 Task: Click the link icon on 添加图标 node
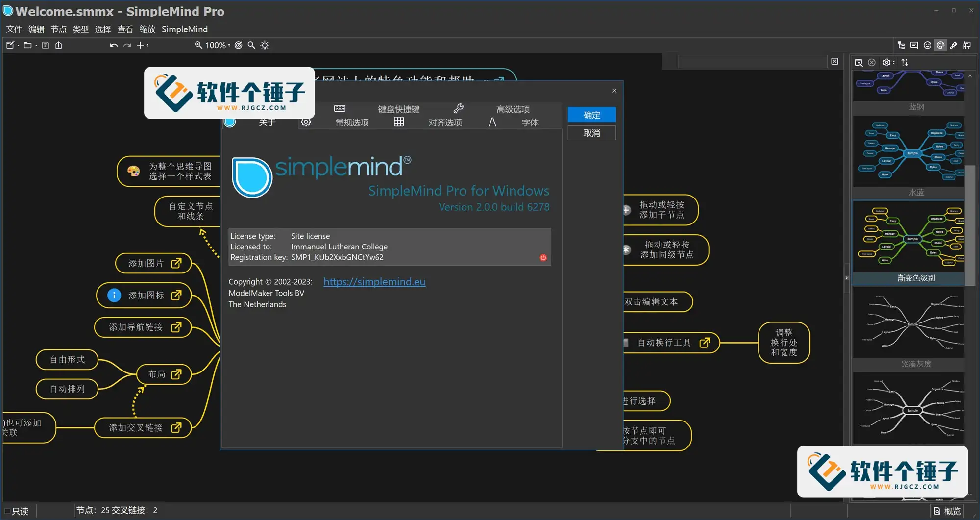[x=176, y=295]
